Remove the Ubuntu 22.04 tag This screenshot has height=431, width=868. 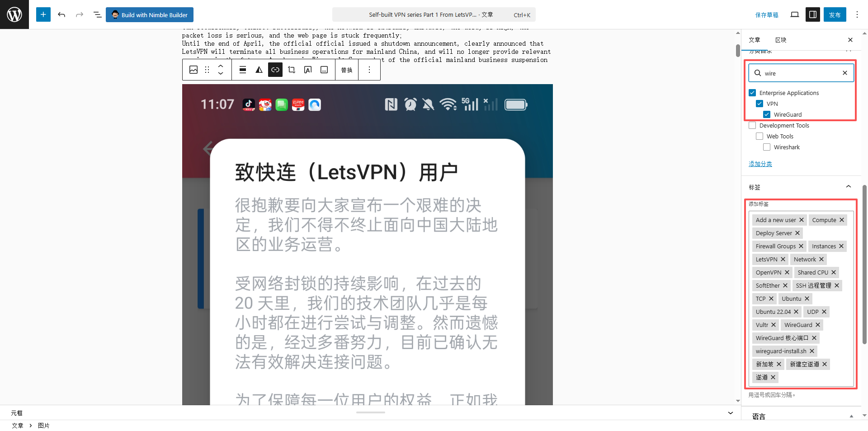(796, 312)
